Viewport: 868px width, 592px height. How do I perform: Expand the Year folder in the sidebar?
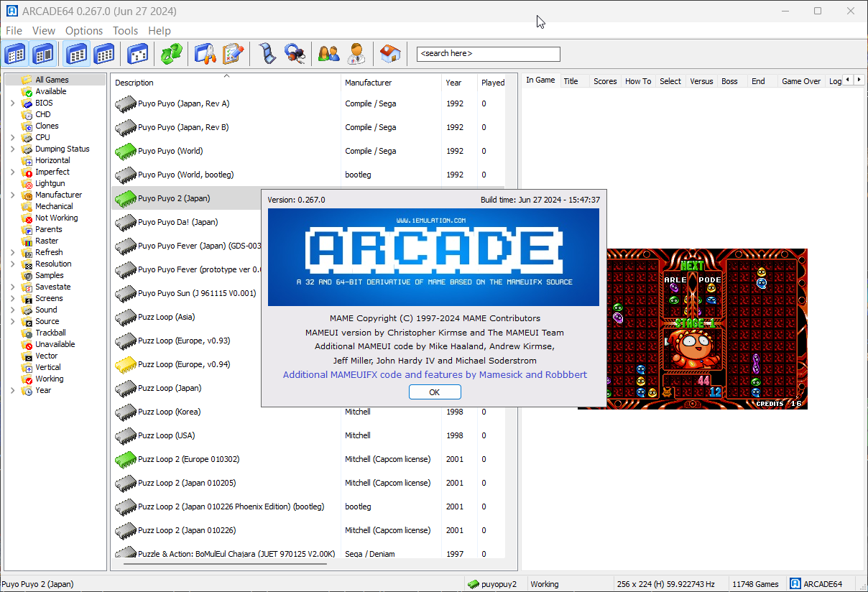click(12, 390)
